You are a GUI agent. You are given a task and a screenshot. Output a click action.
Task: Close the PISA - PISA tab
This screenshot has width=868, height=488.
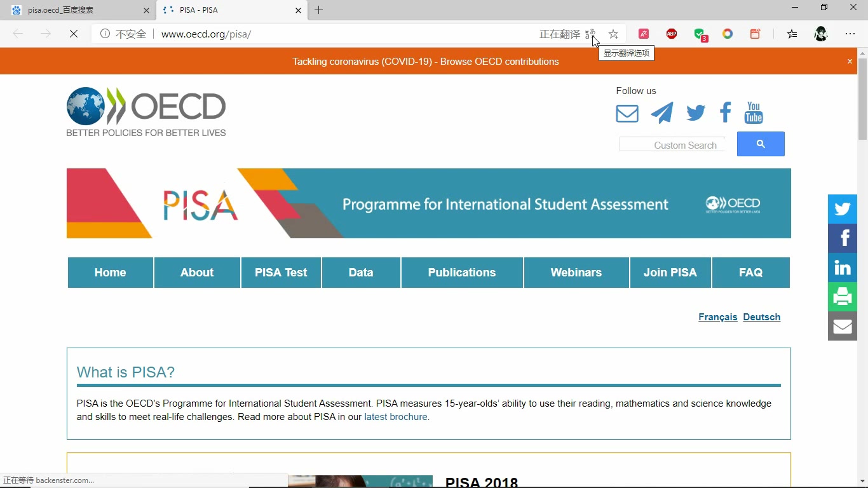point(298,10)
